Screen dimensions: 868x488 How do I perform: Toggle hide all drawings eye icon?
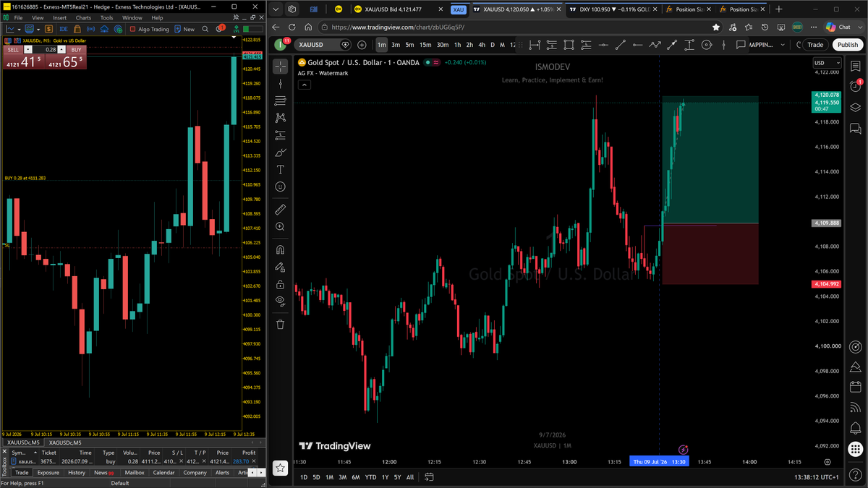(281, 301)
